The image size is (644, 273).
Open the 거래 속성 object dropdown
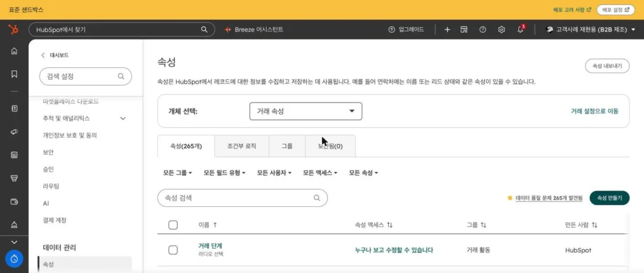[x=306, y=111]
